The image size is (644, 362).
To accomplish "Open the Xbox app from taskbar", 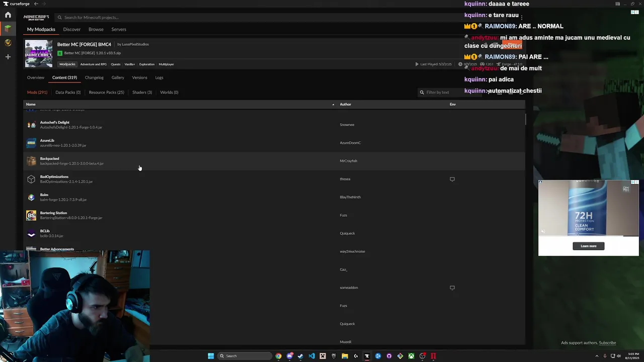I will point(411,356).
